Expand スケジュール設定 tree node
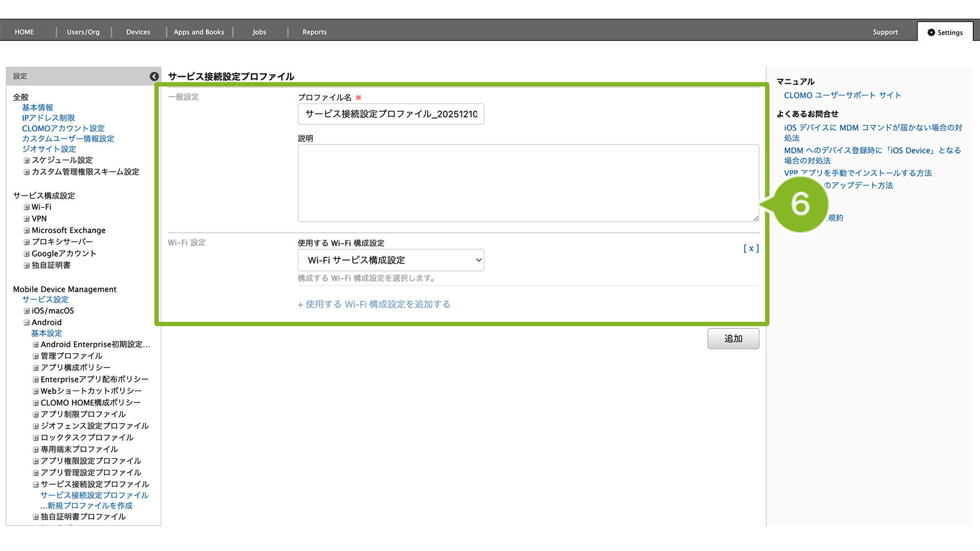 point(26,160)
